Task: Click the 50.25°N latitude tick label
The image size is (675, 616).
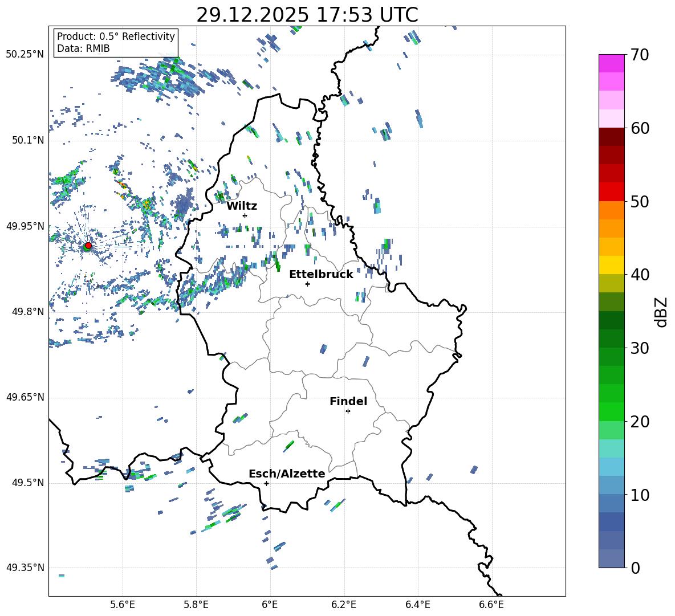Action: [25, 54]
